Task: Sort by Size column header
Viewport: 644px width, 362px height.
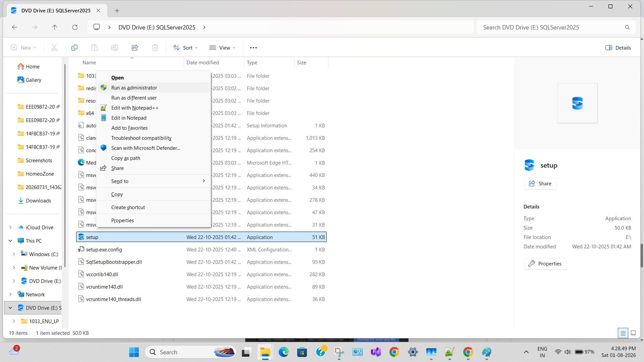Action: [x=311, y=62]
